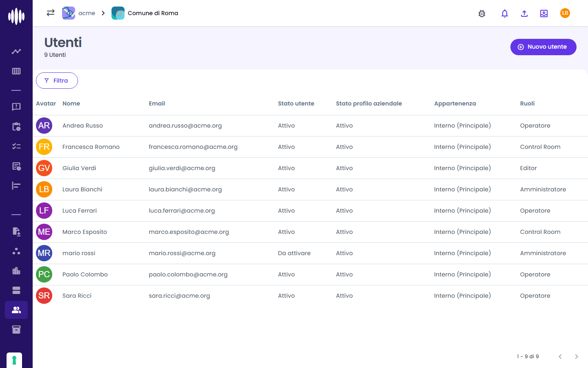The image size is (588, 368).
Task: Open the notifications bell
Action: [x=505, y=13]
